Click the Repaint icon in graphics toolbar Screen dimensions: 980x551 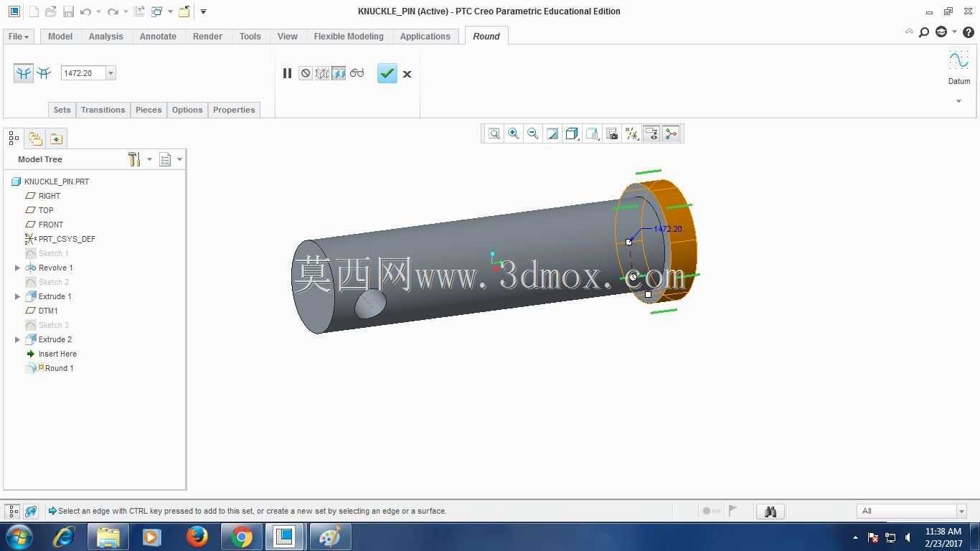[x=552, y=133]
